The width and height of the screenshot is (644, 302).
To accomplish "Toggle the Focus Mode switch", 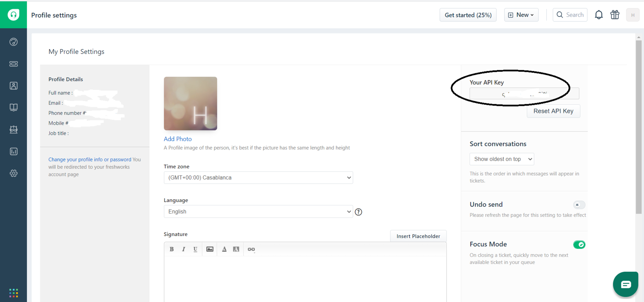I will click(579, 244).
